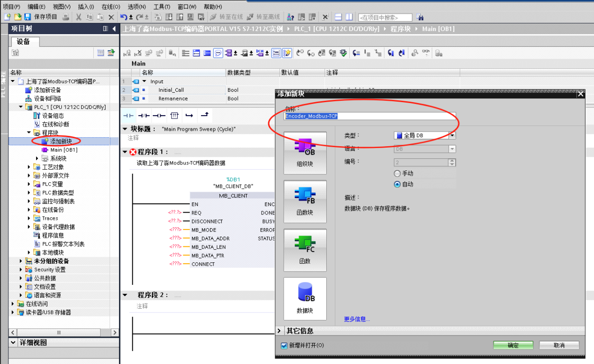Insert normally closed contact instruction
The height and width of the screenshot is (364, 594).
point(143,115)
